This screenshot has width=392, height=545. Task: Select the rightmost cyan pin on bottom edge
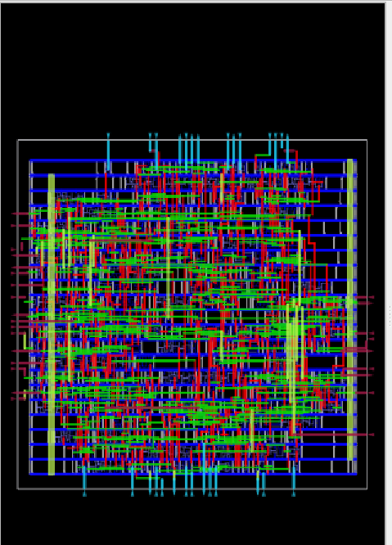pyautogui.click(x=294, y=481)
